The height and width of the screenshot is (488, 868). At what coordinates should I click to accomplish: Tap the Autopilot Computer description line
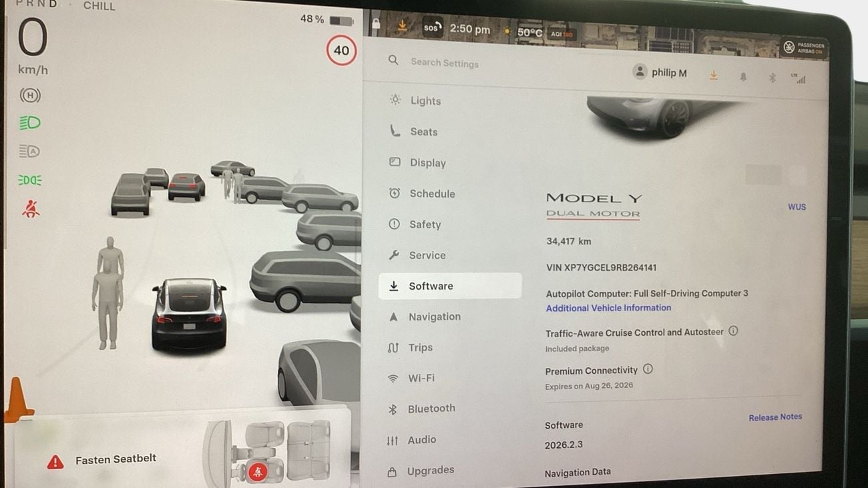click(647, 293)
